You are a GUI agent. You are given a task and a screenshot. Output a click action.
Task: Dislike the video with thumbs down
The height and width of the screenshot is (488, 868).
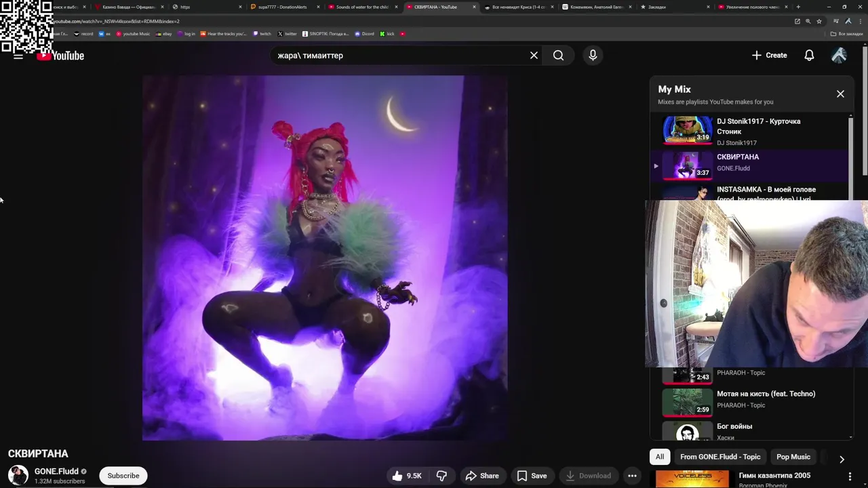[441, 476]
